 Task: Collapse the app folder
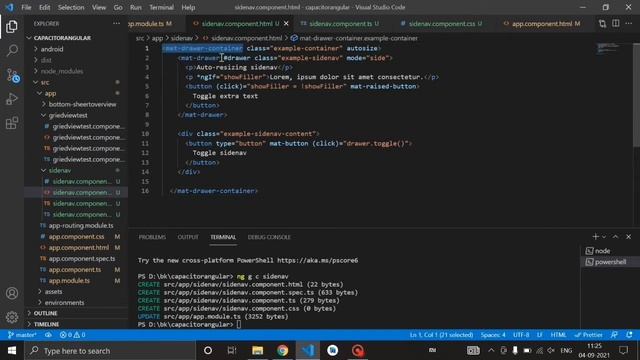[x=50, y=93]
